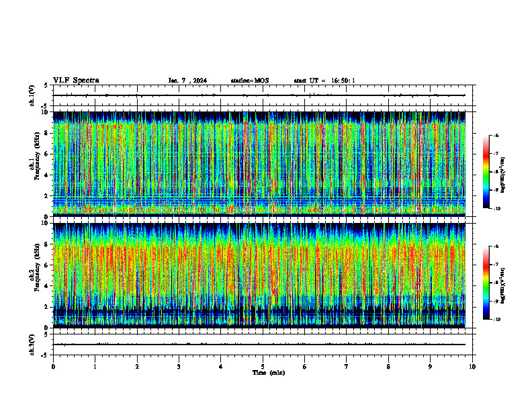Screen dimensions: 532x411
Task: Click the ch.3 voltage waveform trace
Action: 259,345
